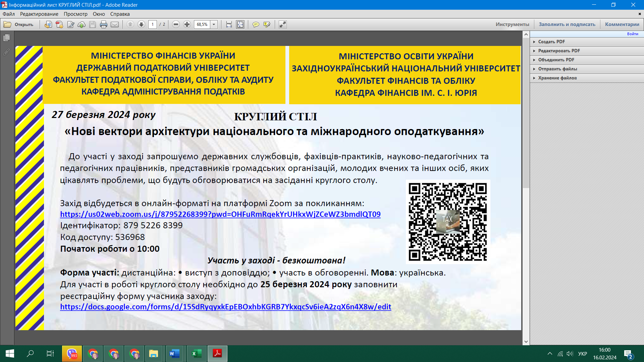The height and width of the screenshot is (362, 644).
Task: Click the vertical scrollbar thumb
Action: [526, 113]
